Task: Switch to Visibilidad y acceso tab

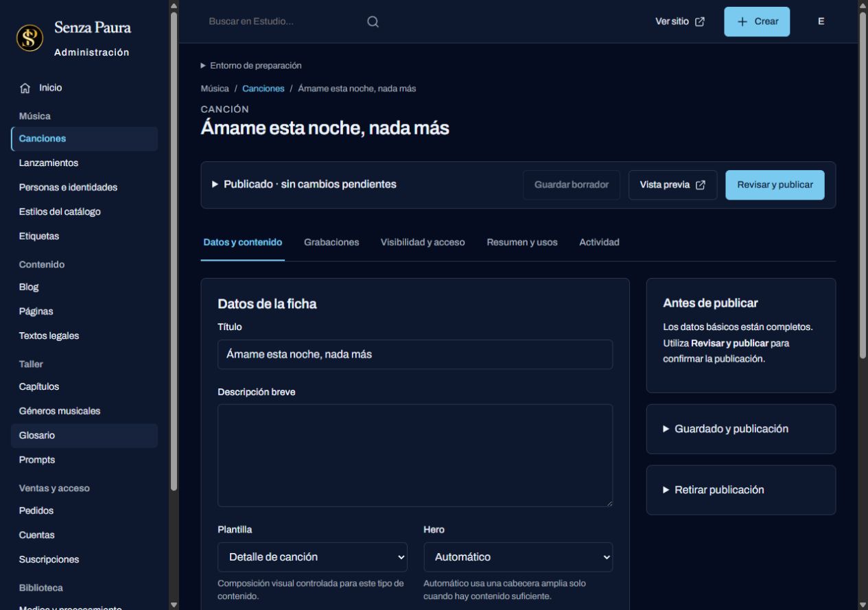Action: point(423,242)
